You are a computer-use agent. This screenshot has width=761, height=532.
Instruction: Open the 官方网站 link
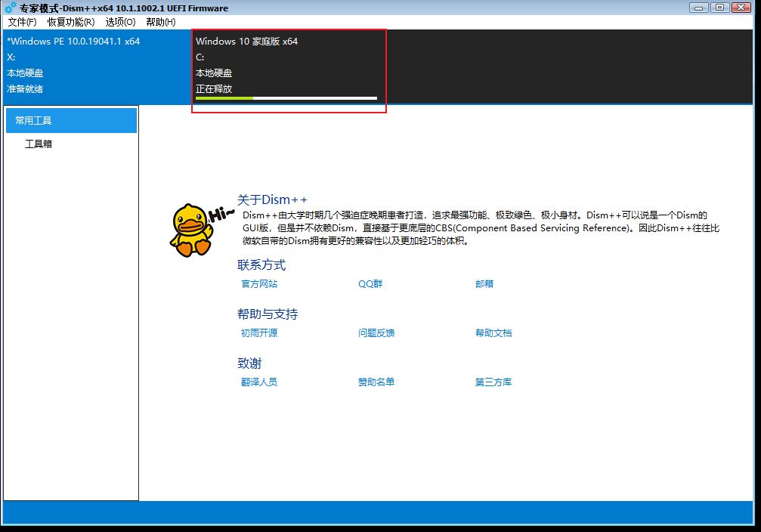pos(259,284)
